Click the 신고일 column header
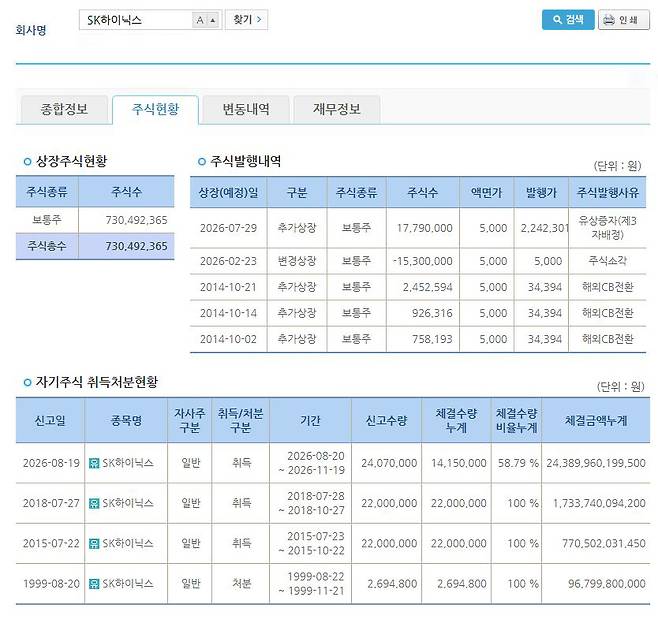This screenshot has height=623, width=658. click(50, 420)
